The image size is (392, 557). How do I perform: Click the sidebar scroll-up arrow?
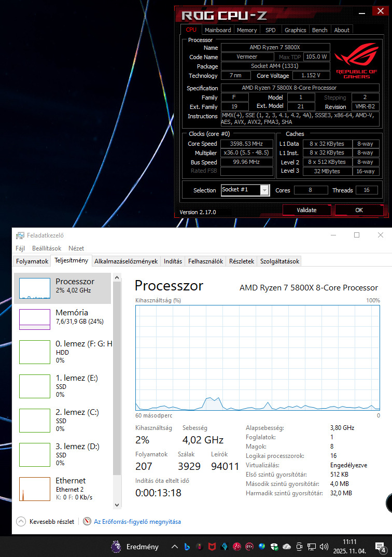tap(117, 277)
